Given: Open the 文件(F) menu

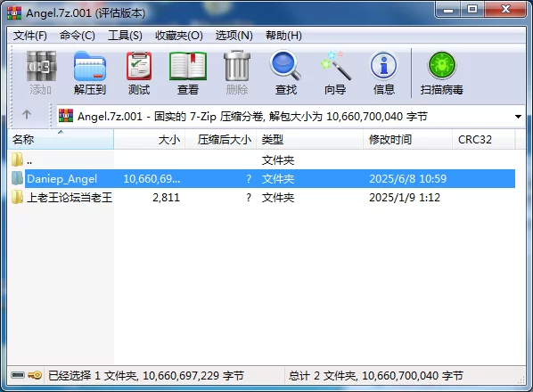Looking at the screenshot, I should [x=30, y=36].
